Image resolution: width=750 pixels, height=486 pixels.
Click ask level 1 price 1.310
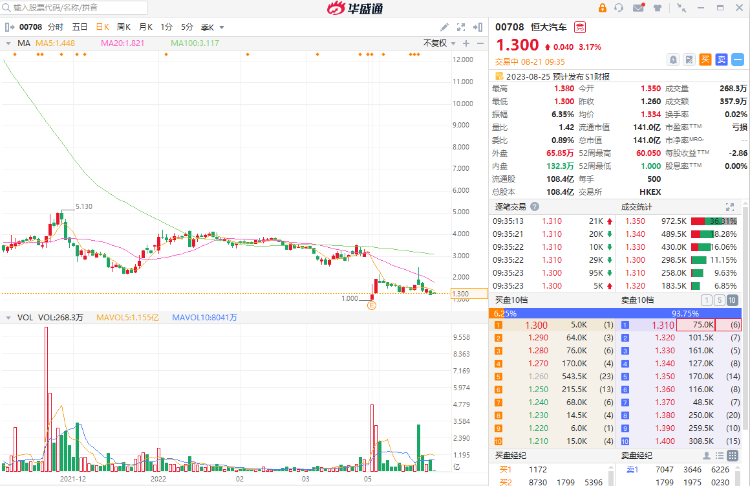663,325
